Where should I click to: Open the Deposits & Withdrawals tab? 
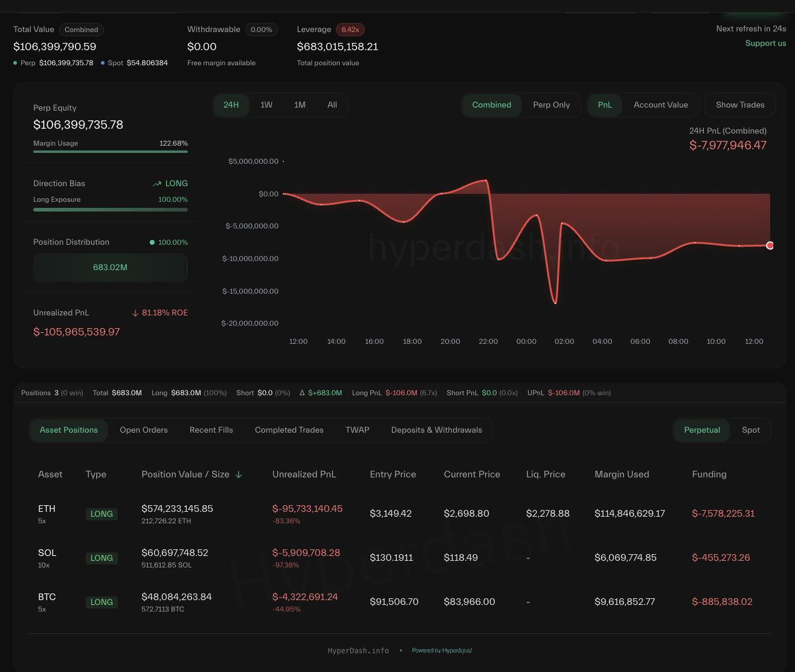(436, 430)
